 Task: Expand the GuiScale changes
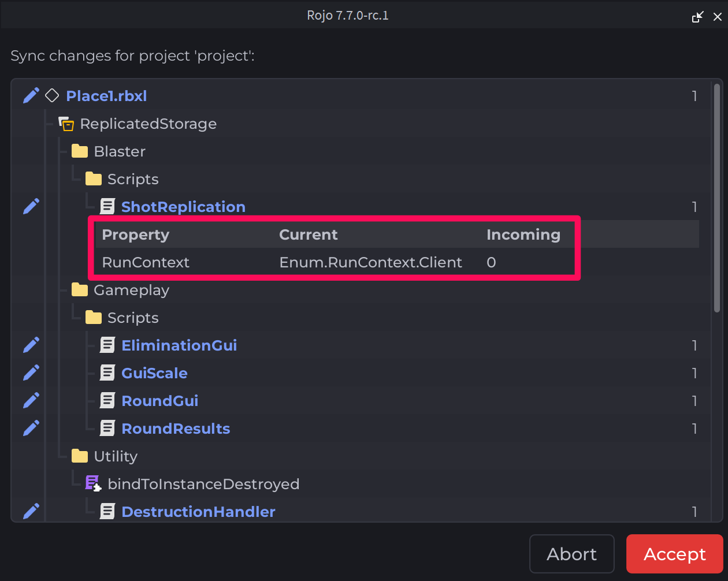[154, 373]
